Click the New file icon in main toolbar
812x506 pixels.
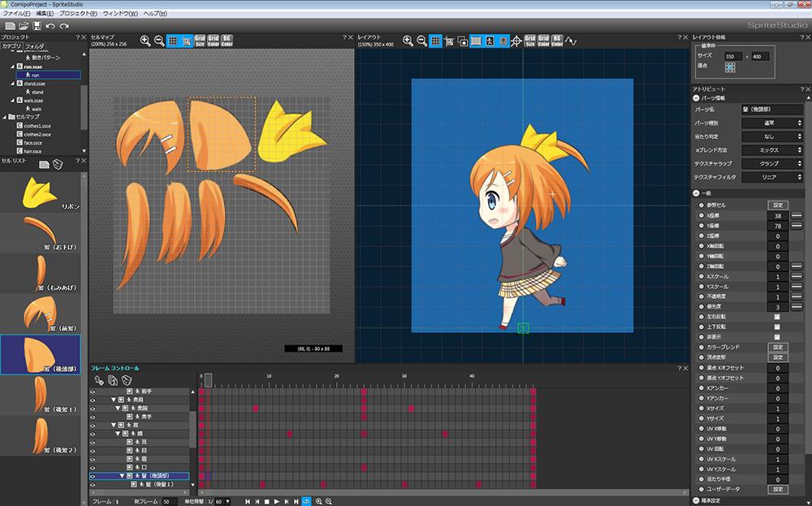10,26
